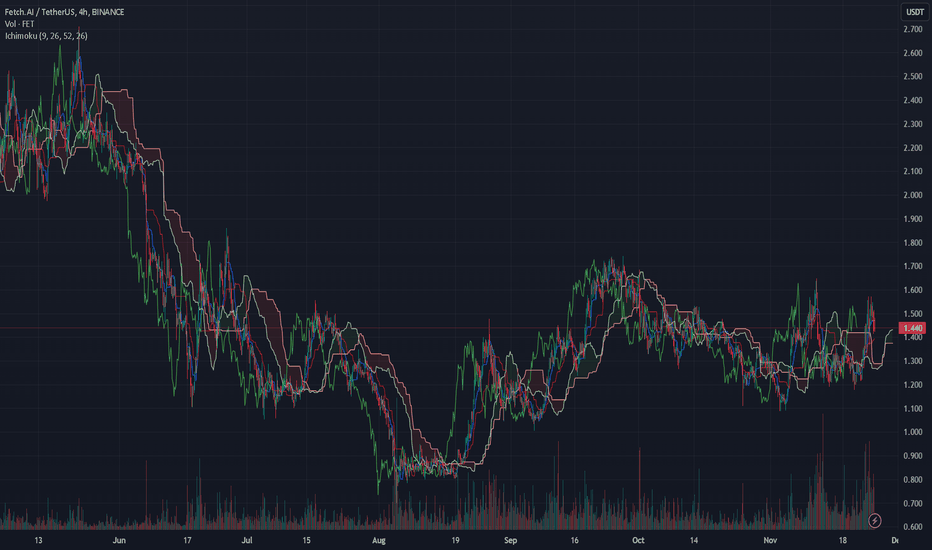Click the 13 date label on time axis
Viewport: 932px width, 550px height.
click(38, 540)
